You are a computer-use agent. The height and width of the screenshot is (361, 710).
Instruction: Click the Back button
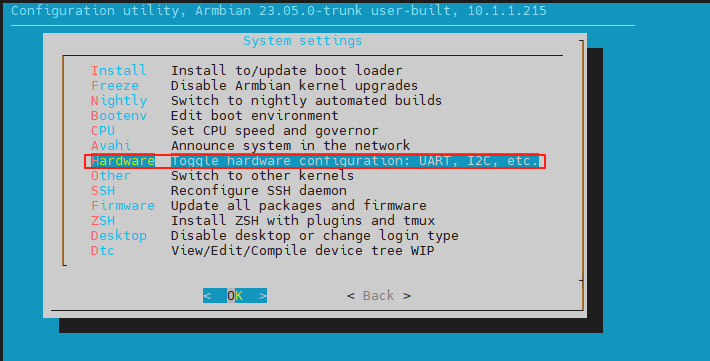(x=379, y=296)
